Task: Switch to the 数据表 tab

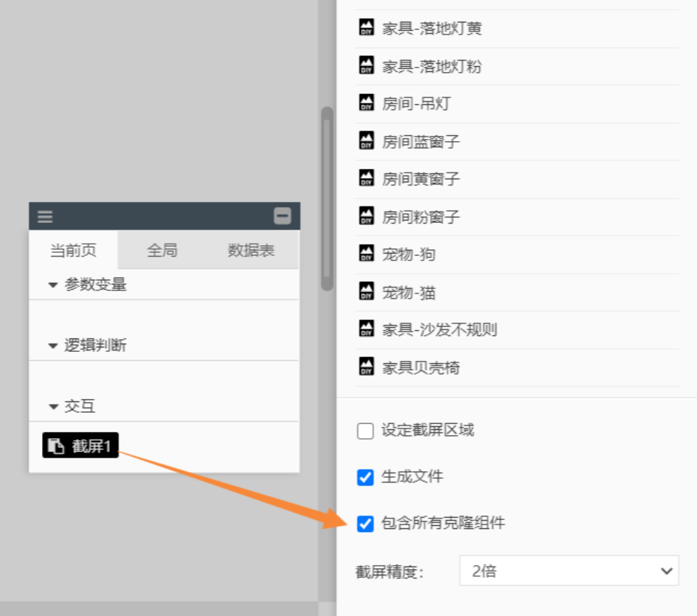Action: (251, 251)
